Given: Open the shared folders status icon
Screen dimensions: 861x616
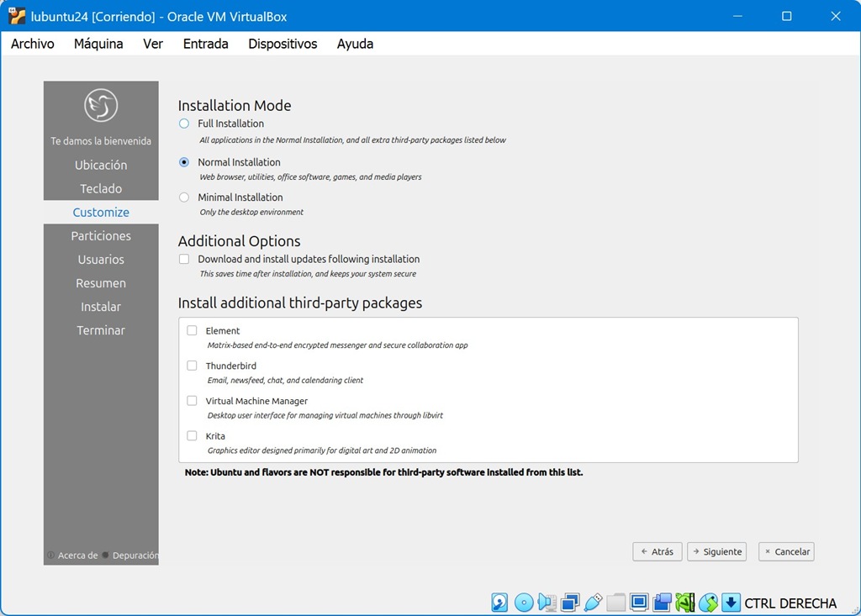Looking at the screenshot, I should tap(616, 603).
